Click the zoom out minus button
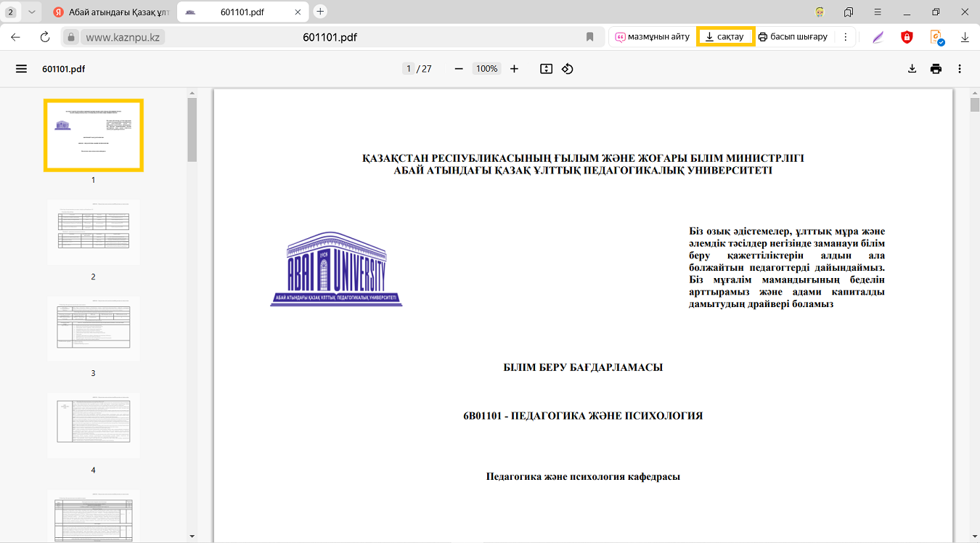 point(459,69)
